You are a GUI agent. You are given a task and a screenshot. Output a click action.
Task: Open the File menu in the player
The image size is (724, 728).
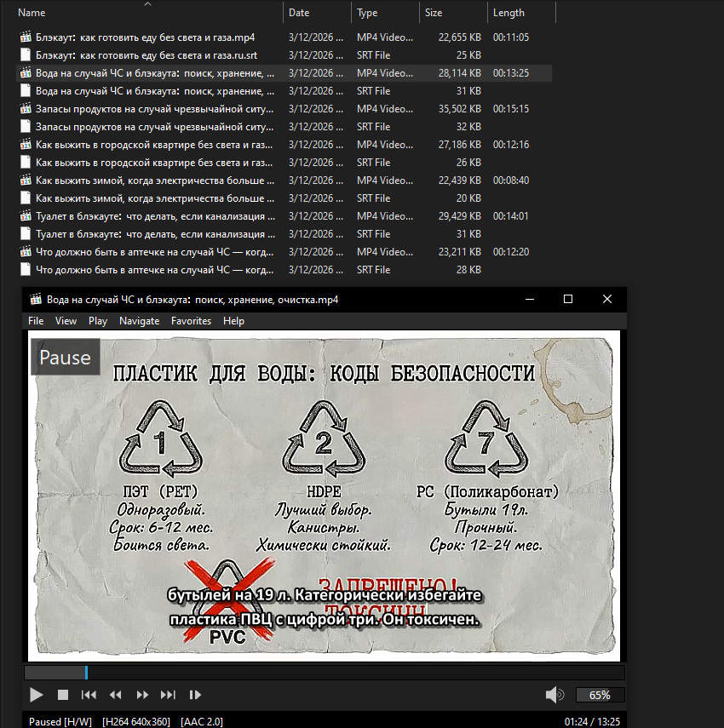[x=36, y=321]
